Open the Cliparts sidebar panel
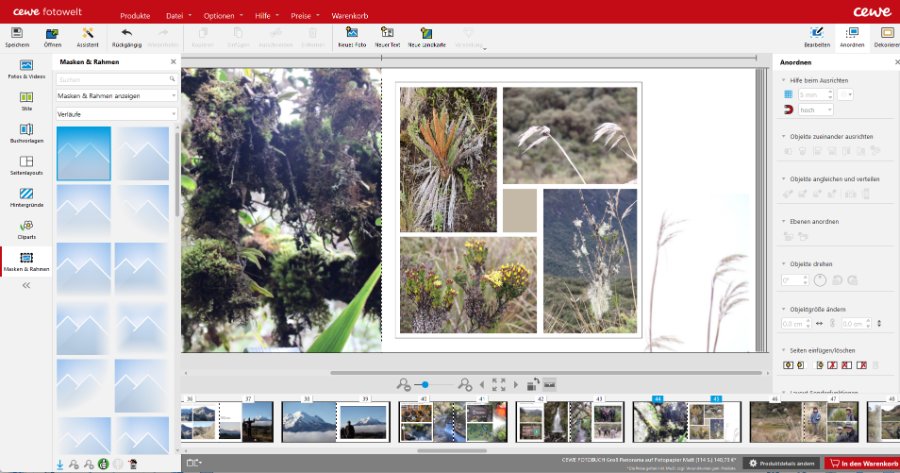900x473 pixels. tap(26, 229)
